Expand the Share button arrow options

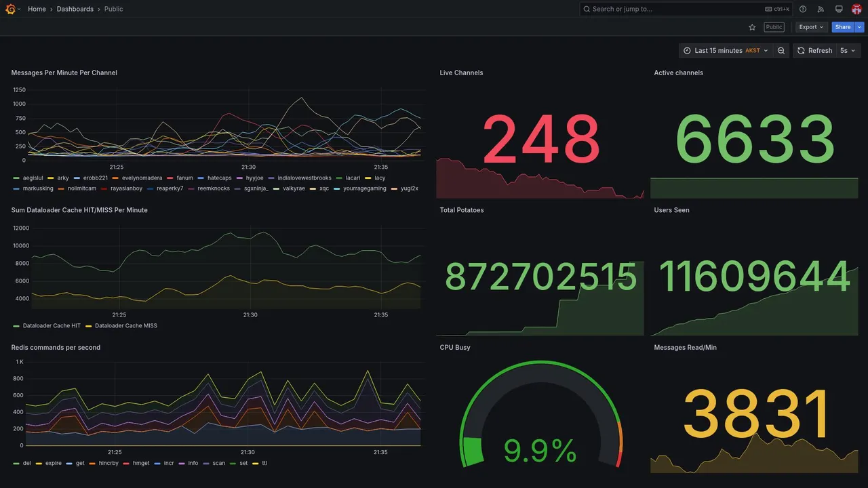click(x=859, y=27)
